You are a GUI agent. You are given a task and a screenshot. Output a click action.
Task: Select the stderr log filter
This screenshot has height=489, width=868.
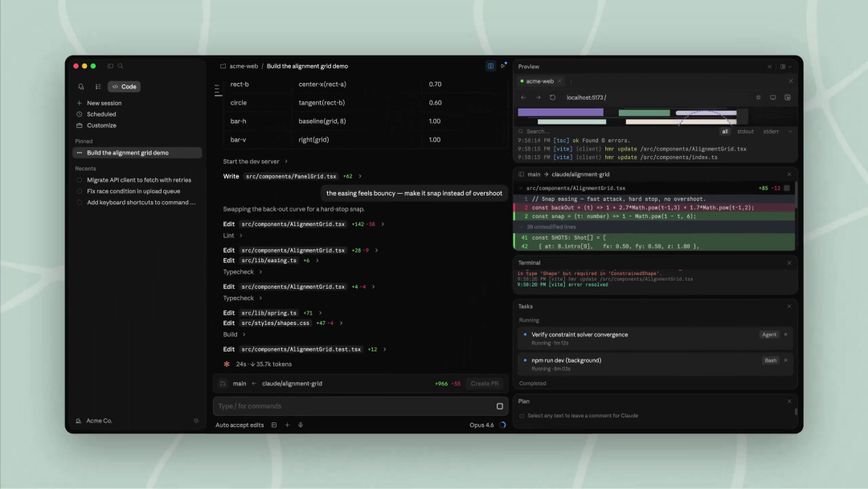coord(771,132)
